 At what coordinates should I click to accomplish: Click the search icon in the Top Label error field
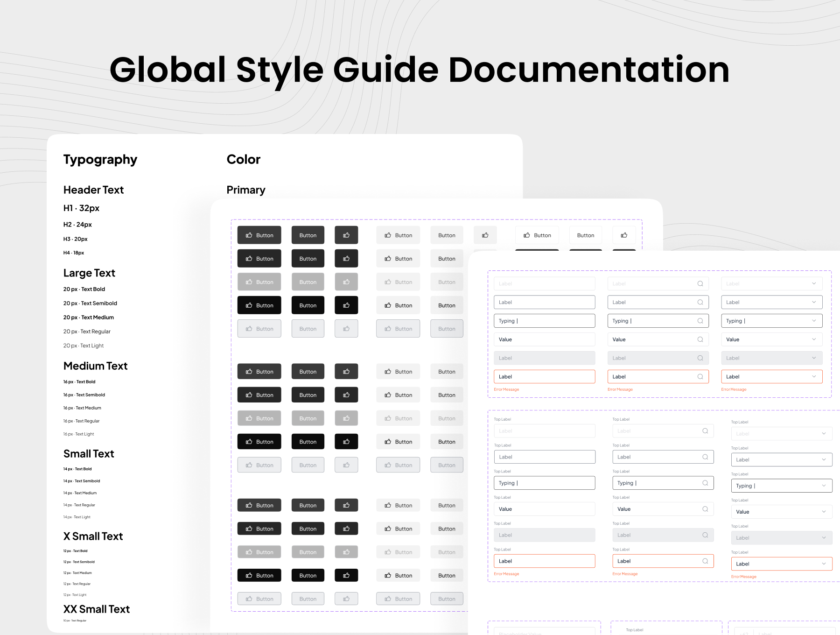705,561
